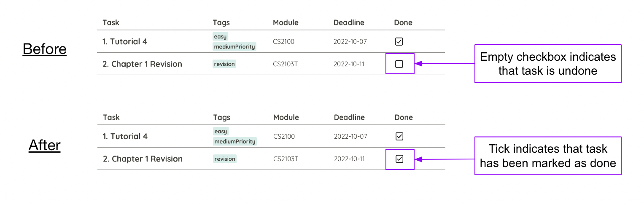Click the 'easy' tag in Before table

coord(220,37)
